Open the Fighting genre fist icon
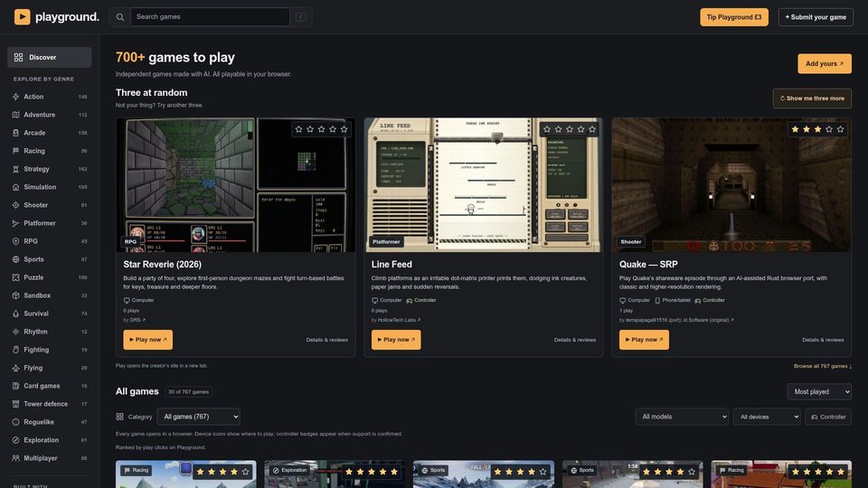 15,350
